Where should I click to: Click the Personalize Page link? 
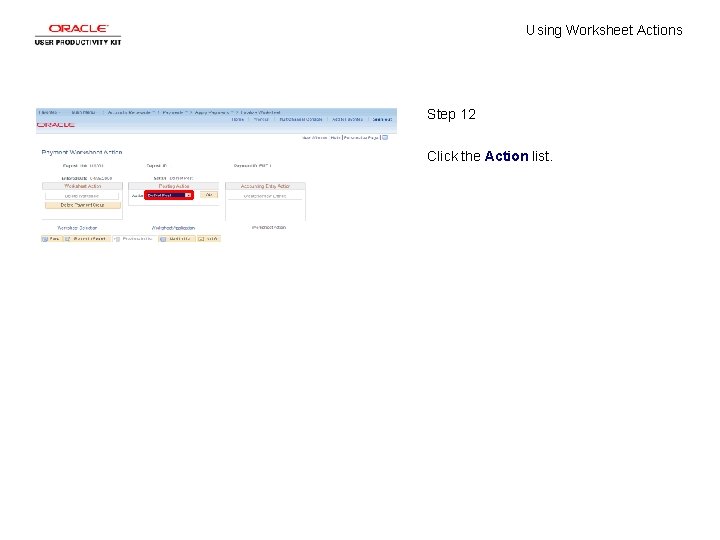click(x=361, y=138)
